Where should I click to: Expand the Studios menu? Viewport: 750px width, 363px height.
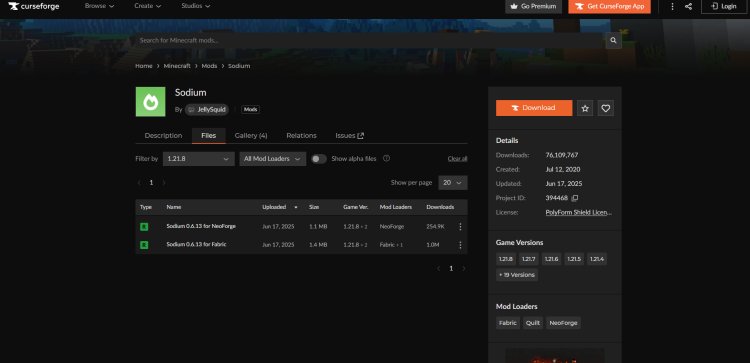click(x=196, y=6)
